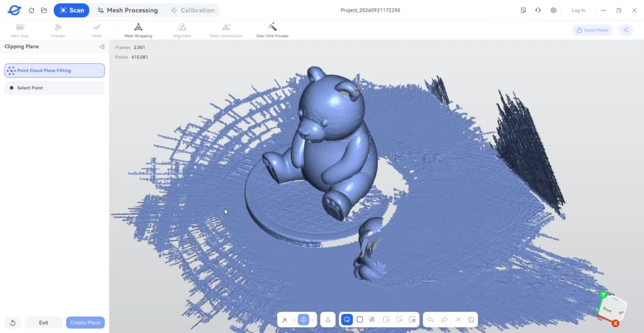
Task: Click the Log In link
Action: [579, 10]
